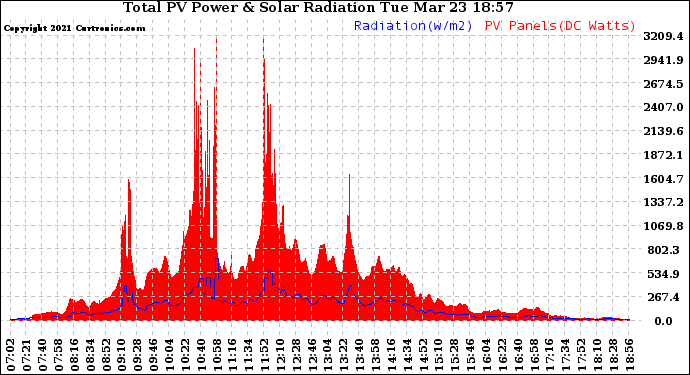Click the 09:10 time label

[x=122, y=355]
